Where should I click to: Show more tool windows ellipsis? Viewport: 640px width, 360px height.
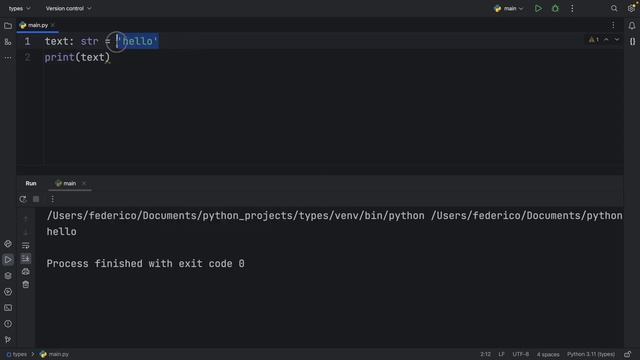click(8, 58)
